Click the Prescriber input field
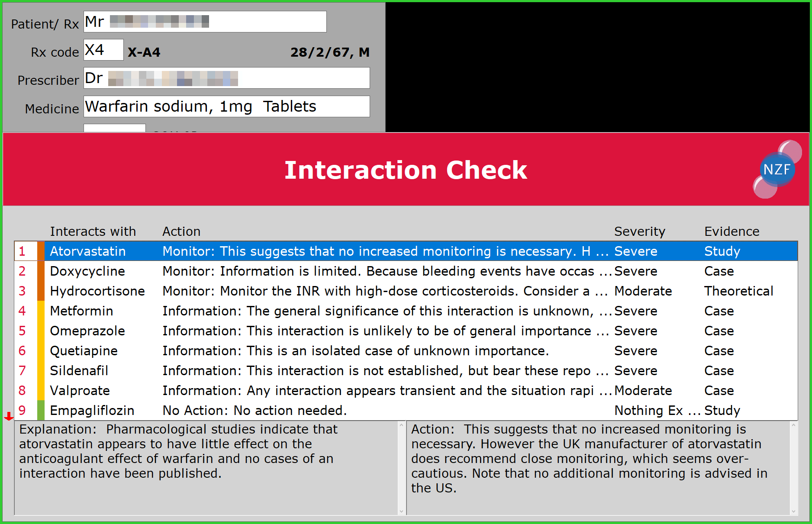 [226, 78]
